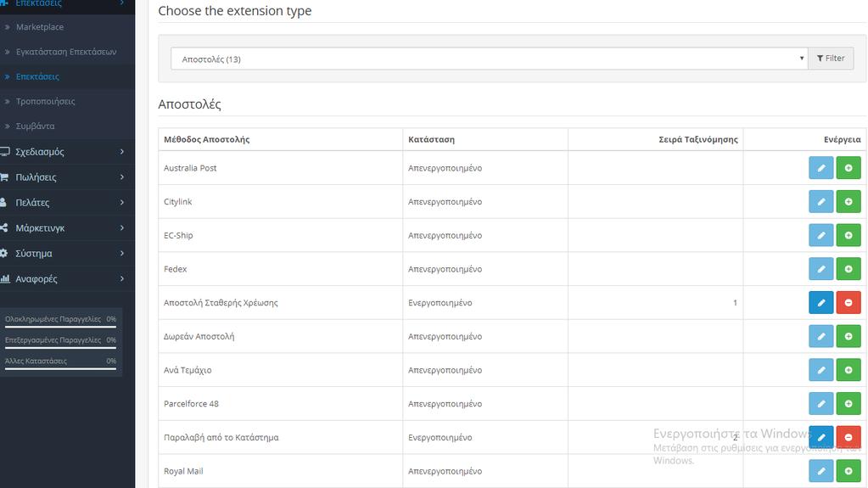Edit the Royal Mail method
868x488 pixels.
click(820, 471)
